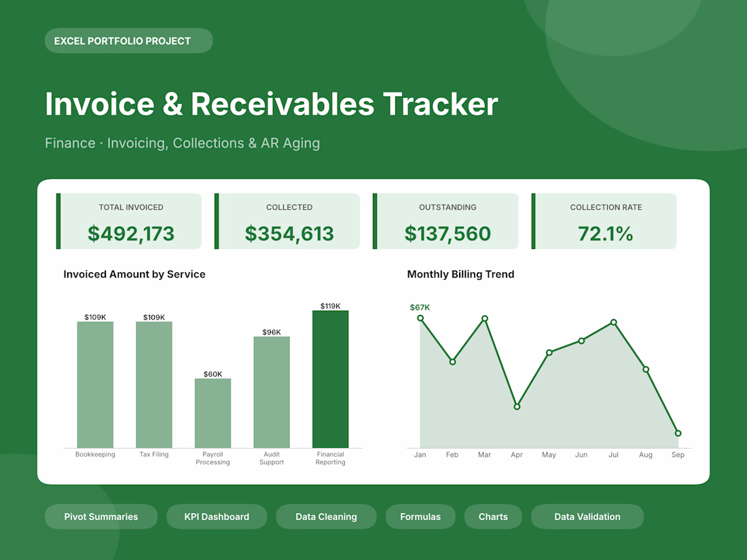Select the $96K value label
The height and width of the screenshot is (560, 747).
[272, 333]
